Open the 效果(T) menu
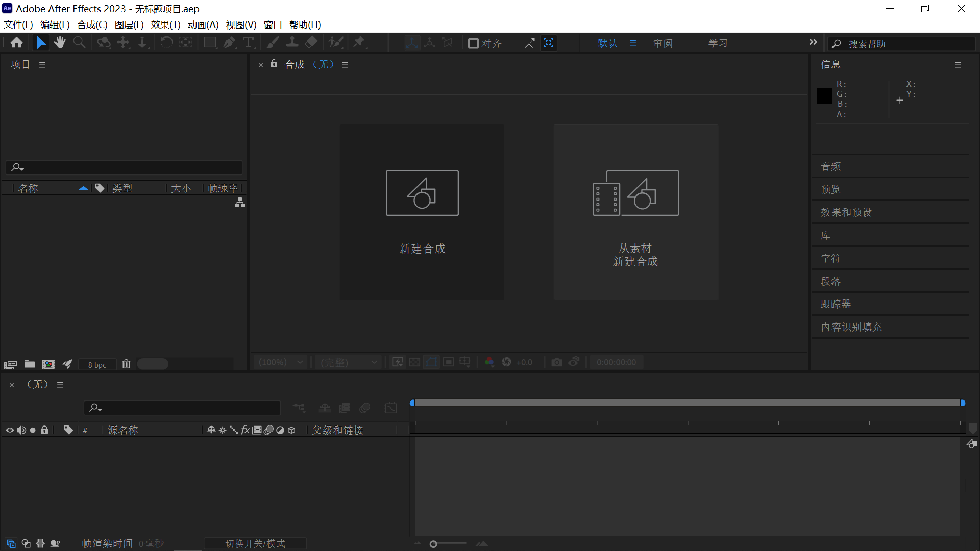 pyautogui.click(x=165, y=24)
